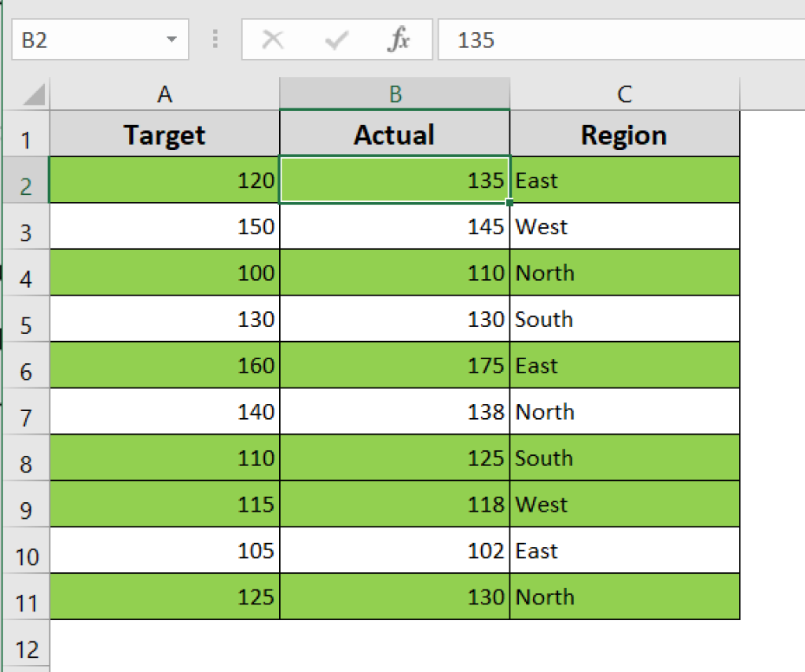805x672 pixels.
Task: Click the Cancel X in the formula bar
Action: click(x=273, y=39)
